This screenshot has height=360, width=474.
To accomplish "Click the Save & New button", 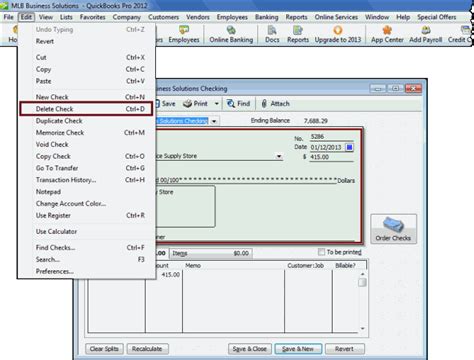I will coord(298,349).
